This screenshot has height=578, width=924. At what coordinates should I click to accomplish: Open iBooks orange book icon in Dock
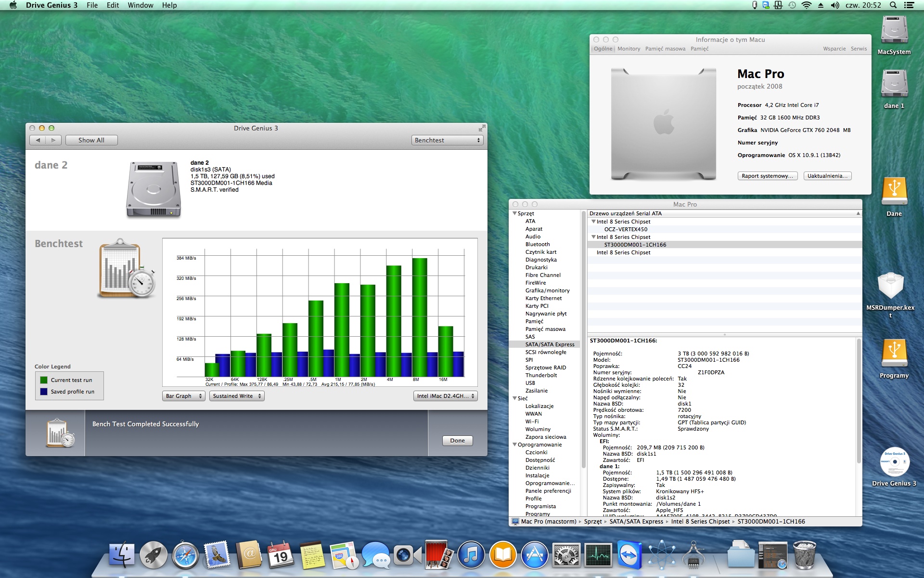pos(502,555)
